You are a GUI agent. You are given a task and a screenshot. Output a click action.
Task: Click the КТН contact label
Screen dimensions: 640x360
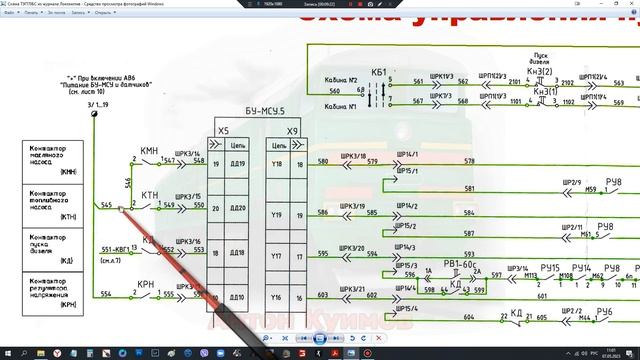click(150, 195)
